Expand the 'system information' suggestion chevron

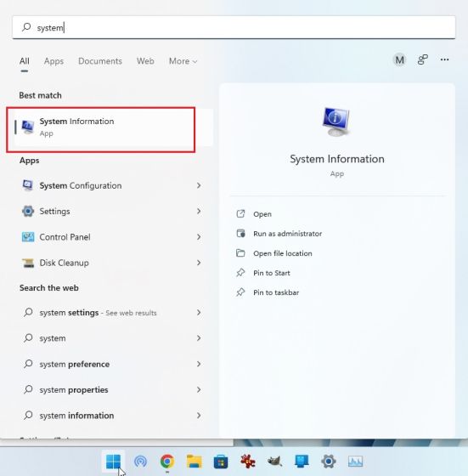pyautogui.click(x=199, y=416)
